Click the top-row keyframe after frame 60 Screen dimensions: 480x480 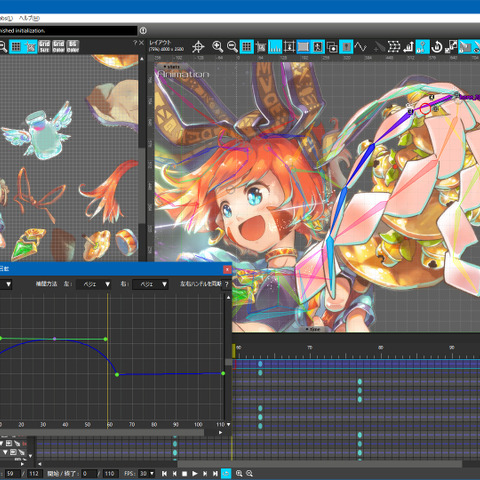(260, 364)
